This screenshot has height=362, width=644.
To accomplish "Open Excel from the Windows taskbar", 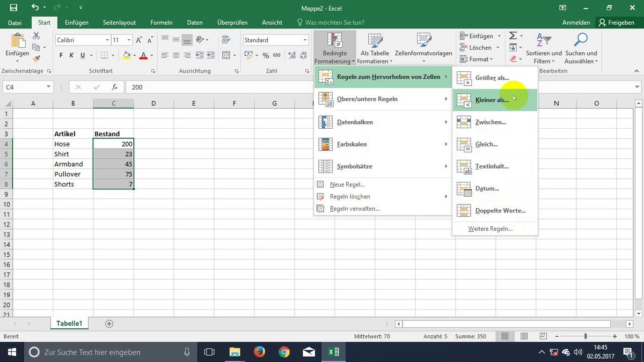I will coord(333,352).
